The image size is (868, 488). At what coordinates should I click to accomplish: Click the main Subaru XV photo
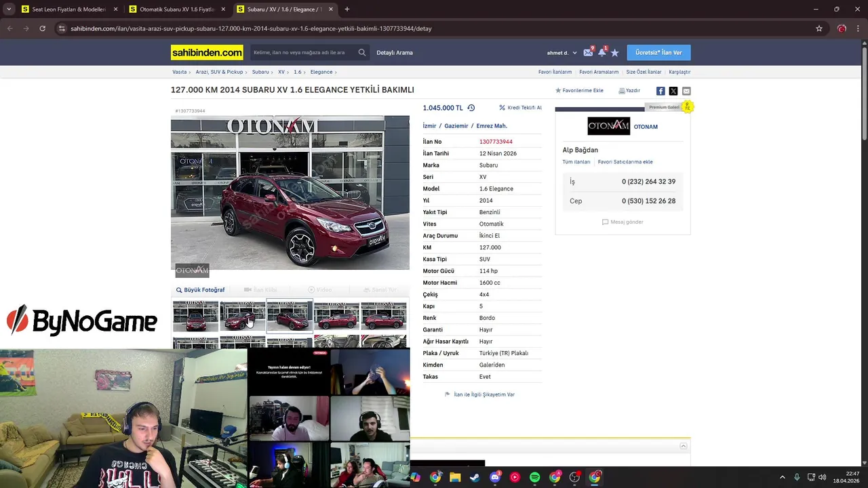[x=290, y=193]
